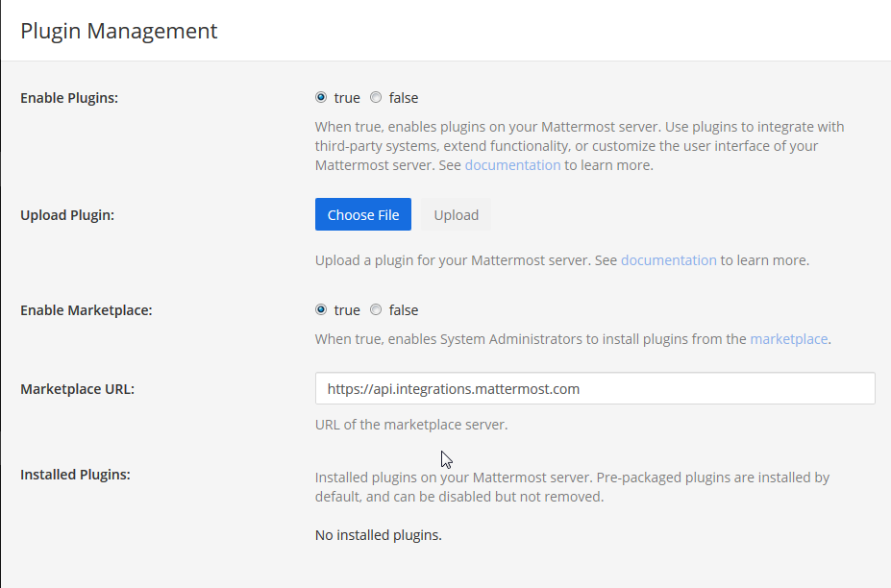Disable Marketplace via false radio button
891x588 pixels.
point(376,309)
